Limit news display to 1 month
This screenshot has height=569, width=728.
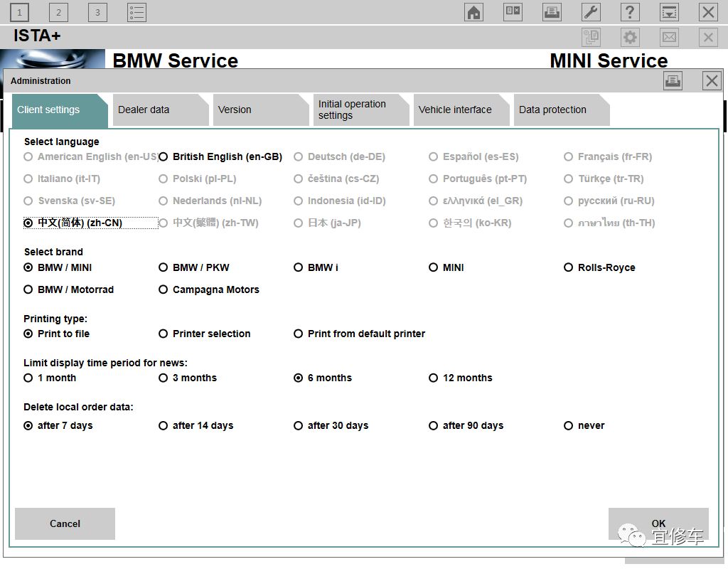pyautogui.click(x=50, y=378)
